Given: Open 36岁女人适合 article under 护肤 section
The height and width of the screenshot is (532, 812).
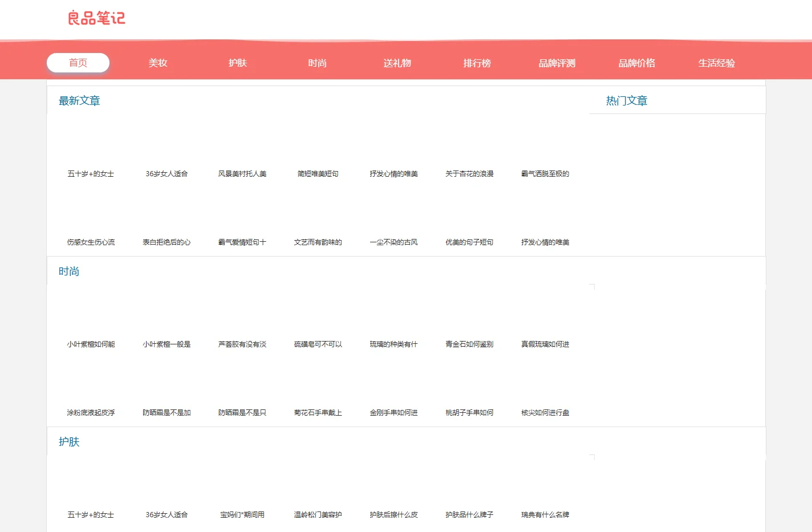Looking at the screenshot, I should 167,515.
